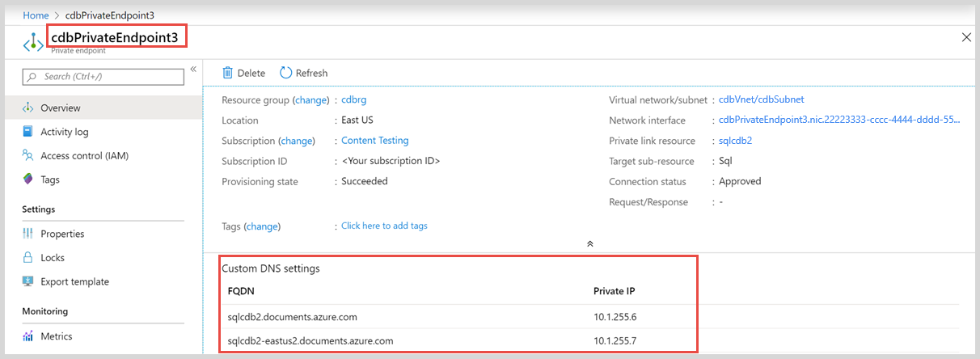Select the Tags sidebar item
Image resolution: width=980 pixels, height=359 pixels.
[50, 179]
